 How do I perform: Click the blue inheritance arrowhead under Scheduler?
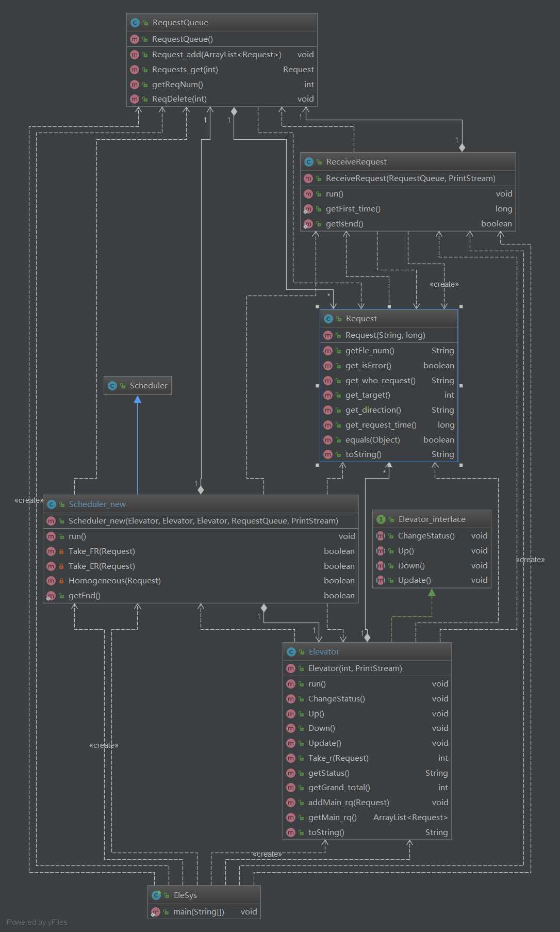click(138, 399)
